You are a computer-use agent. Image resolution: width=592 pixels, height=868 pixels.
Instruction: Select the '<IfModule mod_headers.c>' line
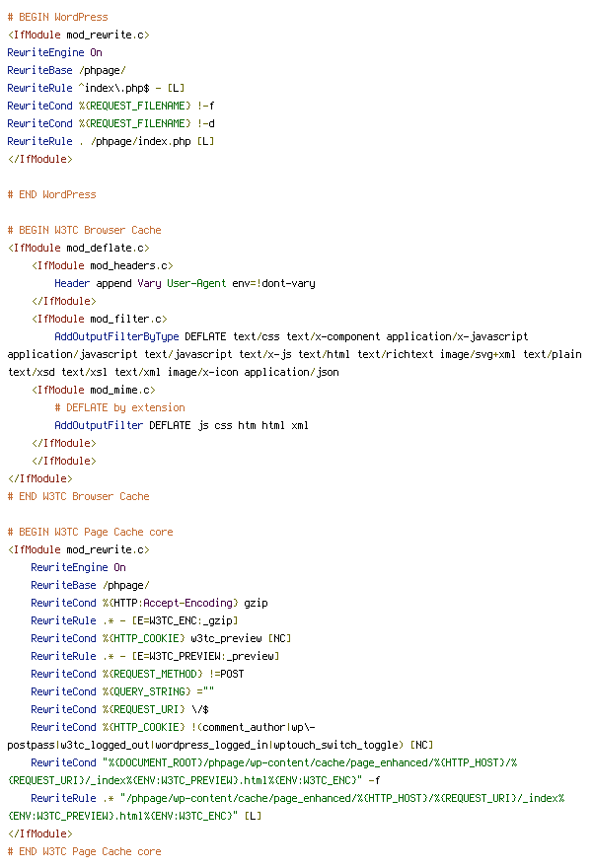pos(103,265)
